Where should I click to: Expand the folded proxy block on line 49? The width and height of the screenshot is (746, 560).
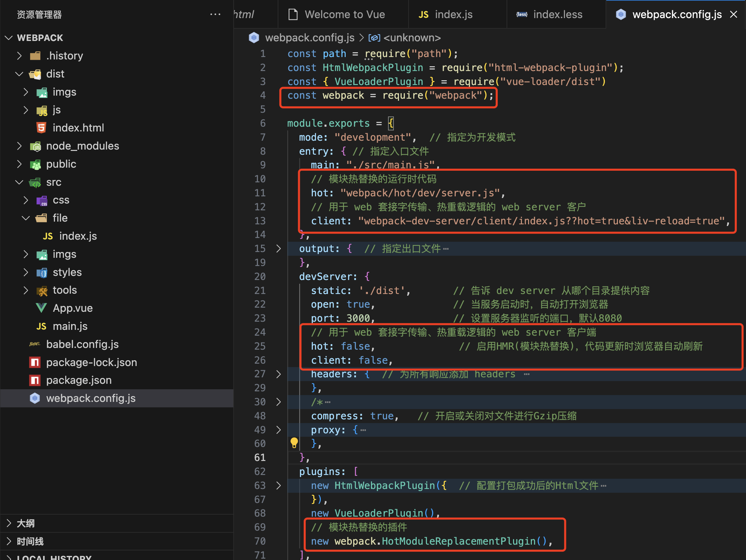point(278,430)
